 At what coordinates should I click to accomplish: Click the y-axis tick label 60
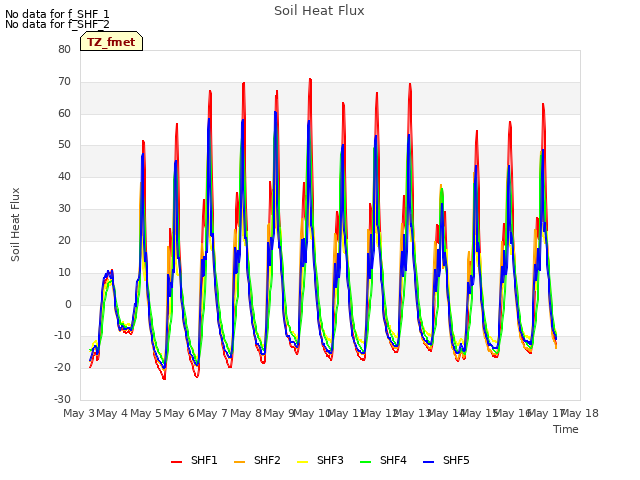64,113
